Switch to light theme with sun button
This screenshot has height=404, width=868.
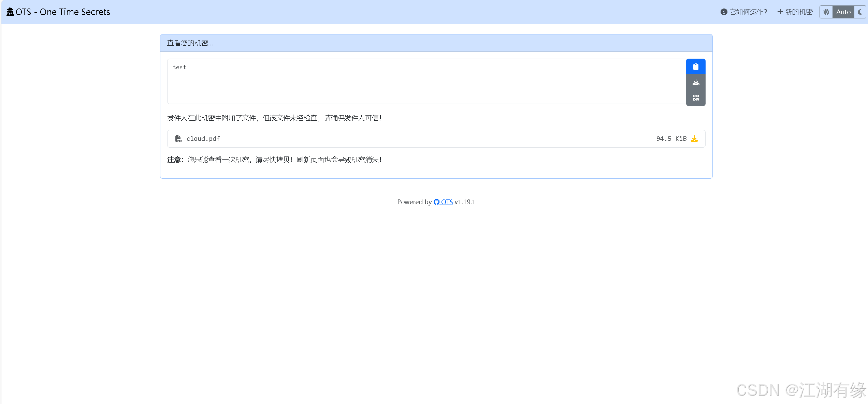coord(826,12)
